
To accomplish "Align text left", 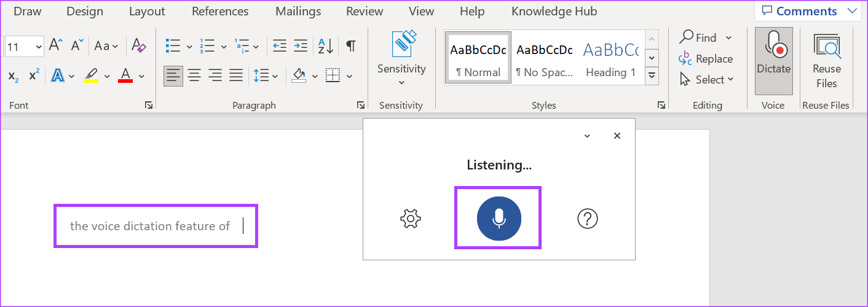I will tap(173, 76).
